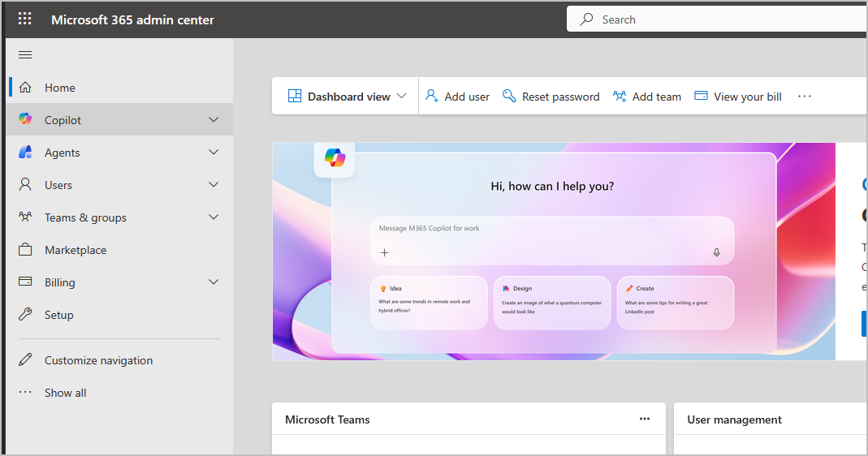Click the microphone icon in Copilot box

716,252
